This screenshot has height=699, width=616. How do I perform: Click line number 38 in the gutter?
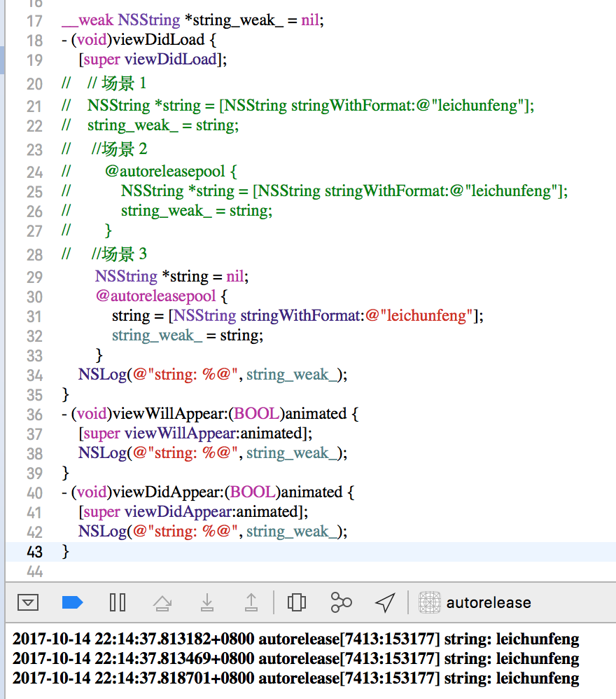click(35, 454)
